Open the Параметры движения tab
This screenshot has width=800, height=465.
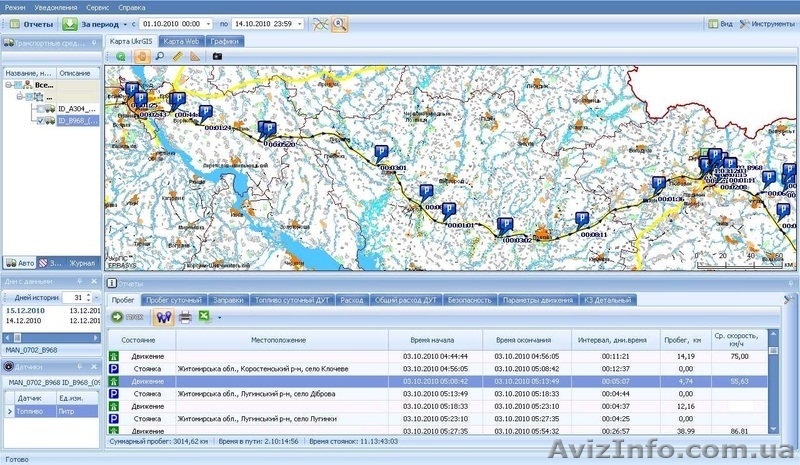pyautogui.click(x=538, y=300)
